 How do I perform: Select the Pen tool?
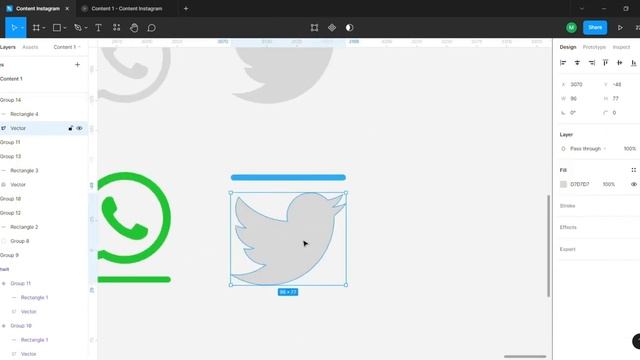(x=78, y=28)
